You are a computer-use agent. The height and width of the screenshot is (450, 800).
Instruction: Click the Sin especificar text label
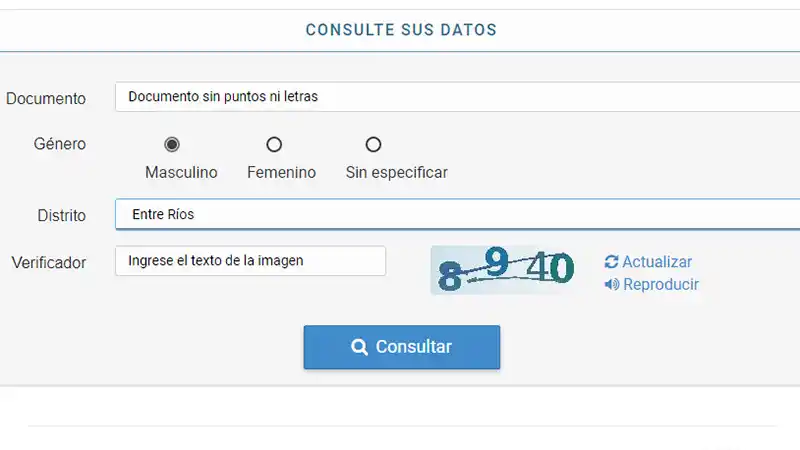pos(396,172)
